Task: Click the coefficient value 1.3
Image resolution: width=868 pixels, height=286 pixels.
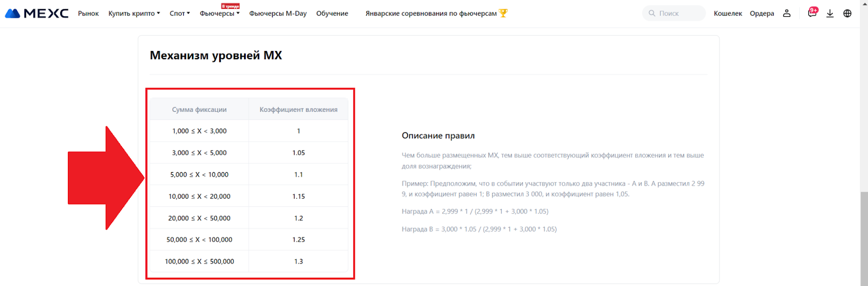Action: (298, 261)
